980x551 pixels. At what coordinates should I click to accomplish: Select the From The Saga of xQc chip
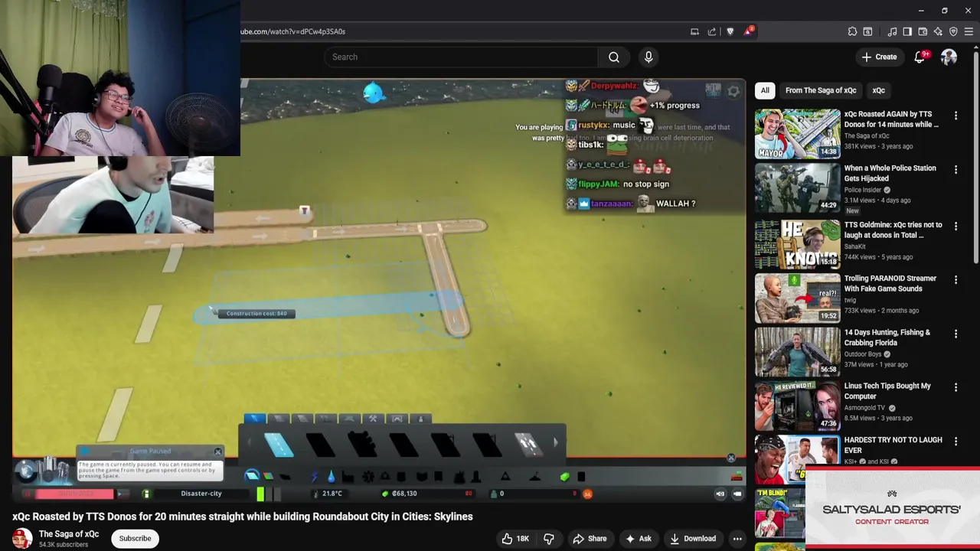coord(821,90)
